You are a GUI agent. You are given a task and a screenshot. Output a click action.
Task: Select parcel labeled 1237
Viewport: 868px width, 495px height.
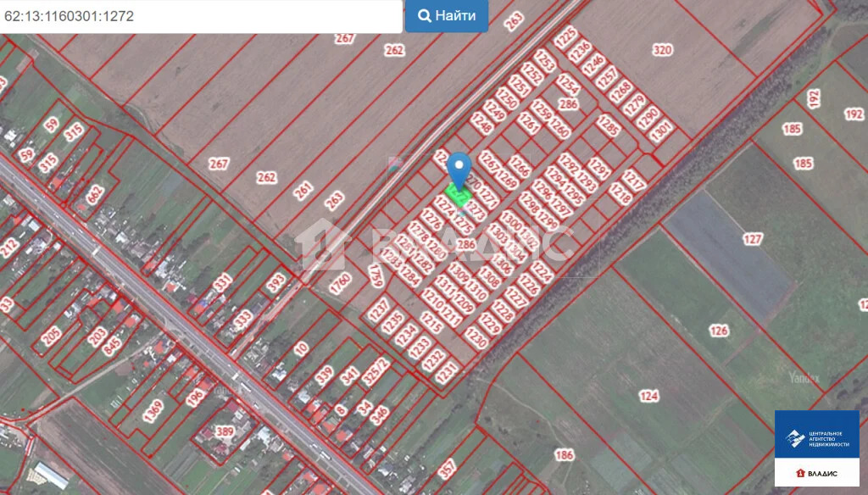(379, 309)
